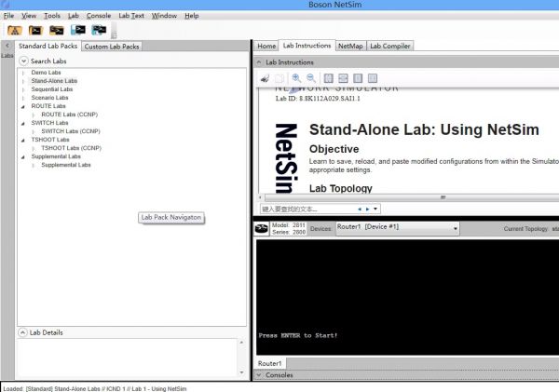Find previous match with left arrow in search box
Image resolution: width=559 pixels, height=392 pixels.
pyautogui.click(x=360, y=210)
